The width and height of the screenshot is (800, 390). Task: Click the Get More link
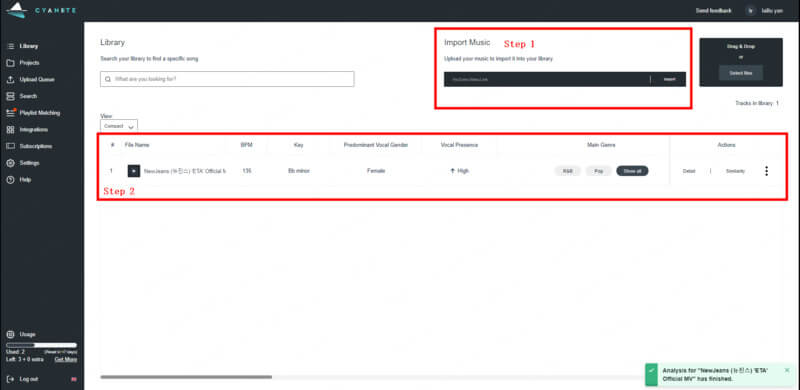pos(66,359)
